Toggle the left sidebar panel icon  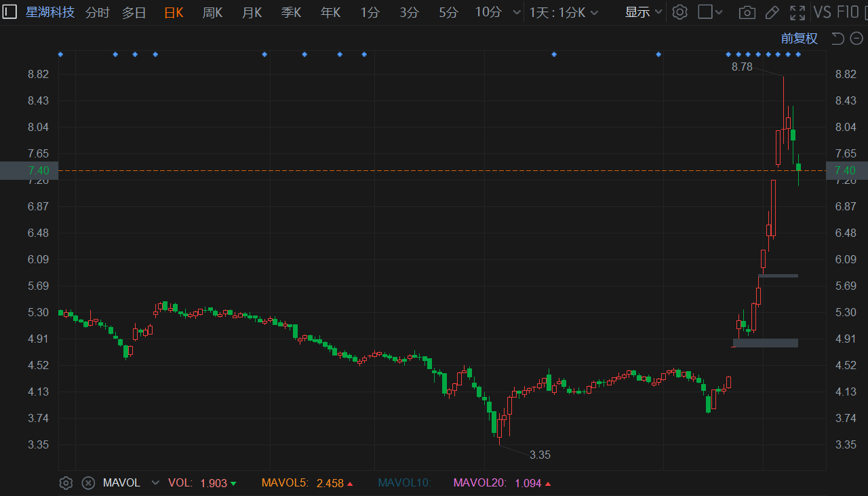pyautogui.click(x=9, y=12)
